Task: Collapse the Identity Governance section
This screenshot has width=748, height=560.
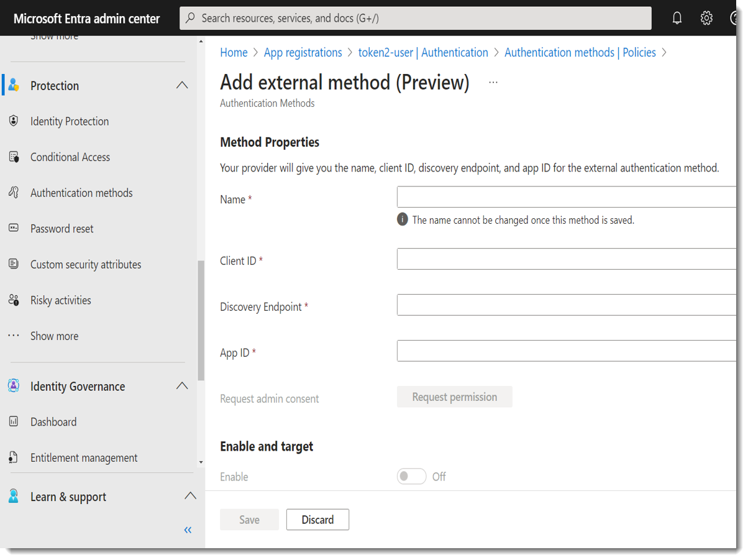Action: click(x=181, y=385)
